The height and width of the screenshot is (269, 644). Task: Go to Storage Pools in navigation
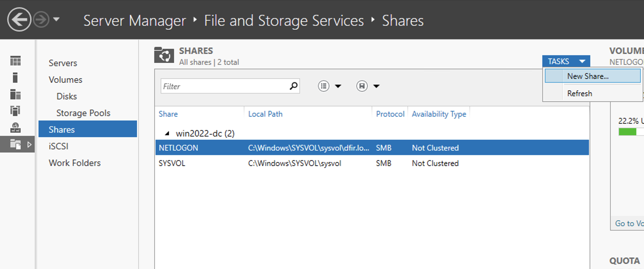coord(83,113)
